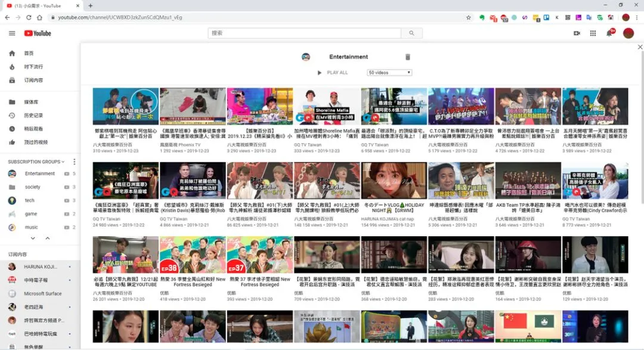The image size is (644, 350).
Task: Open channel link 鳳凰衛視 Phoenix TV
Action: pos(180,145)
